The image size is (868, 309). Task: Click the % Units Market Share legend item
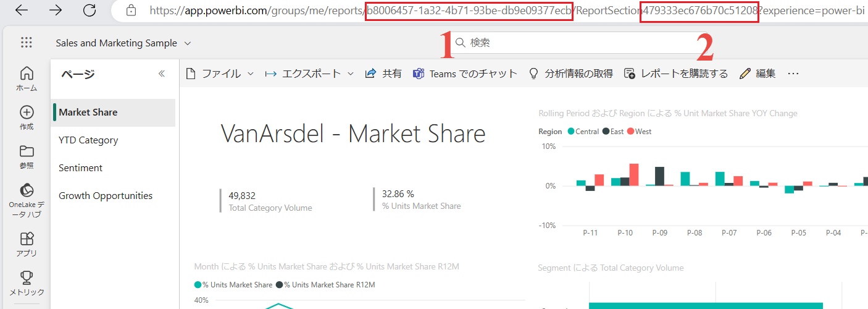coord(233,285)
